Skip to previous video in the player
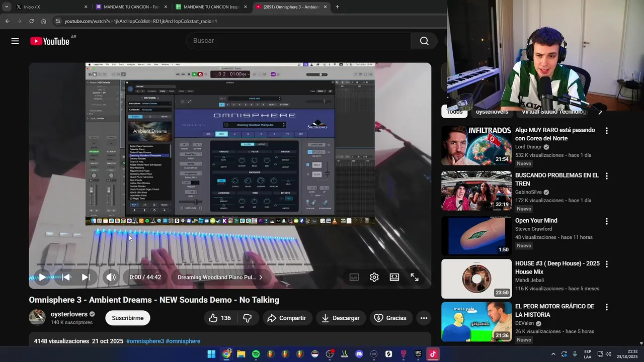The height and width of the screenshot is (362, 644). pyautogui.click(x=66, y=277)
